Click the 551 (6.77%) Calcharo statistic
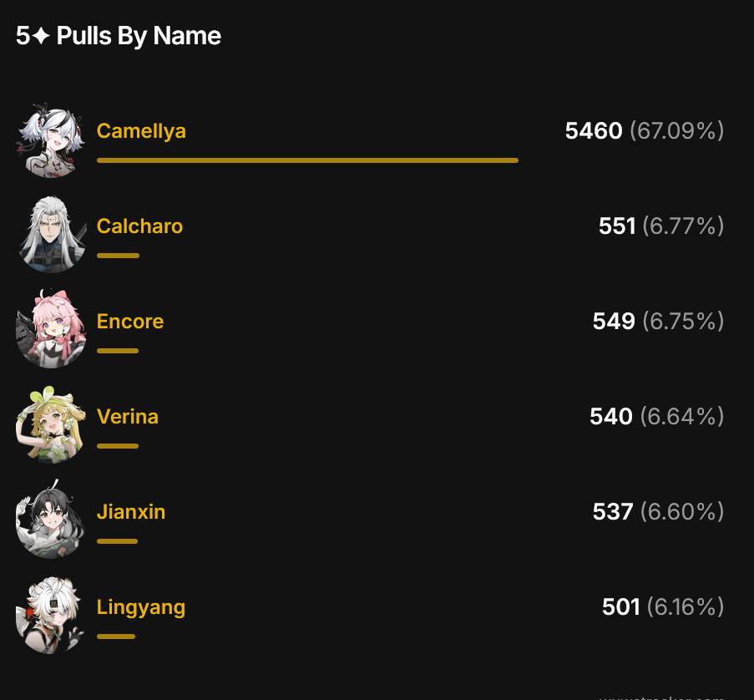 pos(661,226)
